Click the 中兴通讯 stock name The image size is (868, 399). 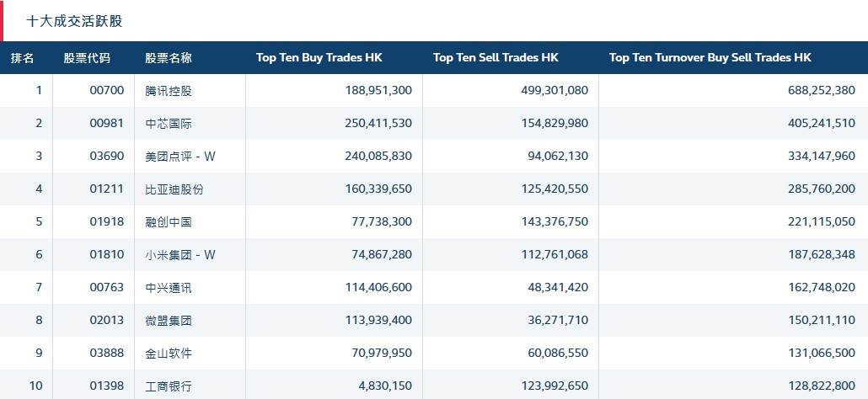click(x=169, y=288)
